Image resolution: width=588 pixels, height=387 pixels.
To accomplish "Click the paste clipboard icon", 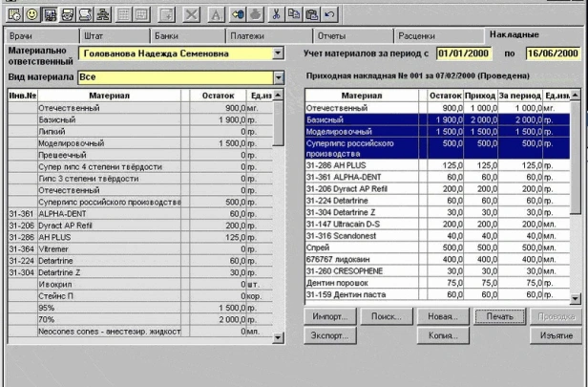I will coord(310,13).
